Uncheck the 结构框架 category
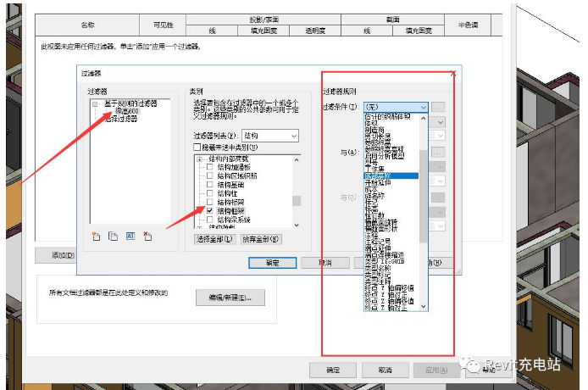 pyautogui.click(x=209, y=210)
